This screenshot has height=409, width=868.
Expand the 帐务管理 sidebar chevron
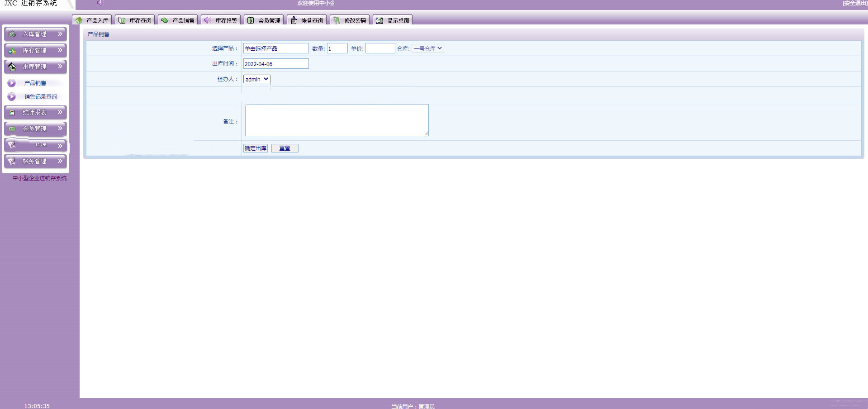(60, 161)
